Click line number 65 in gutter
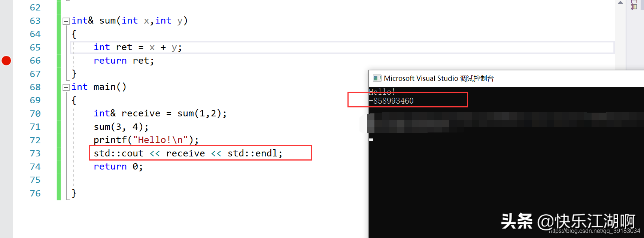The image size is (644, 238). tap(35, 48)
